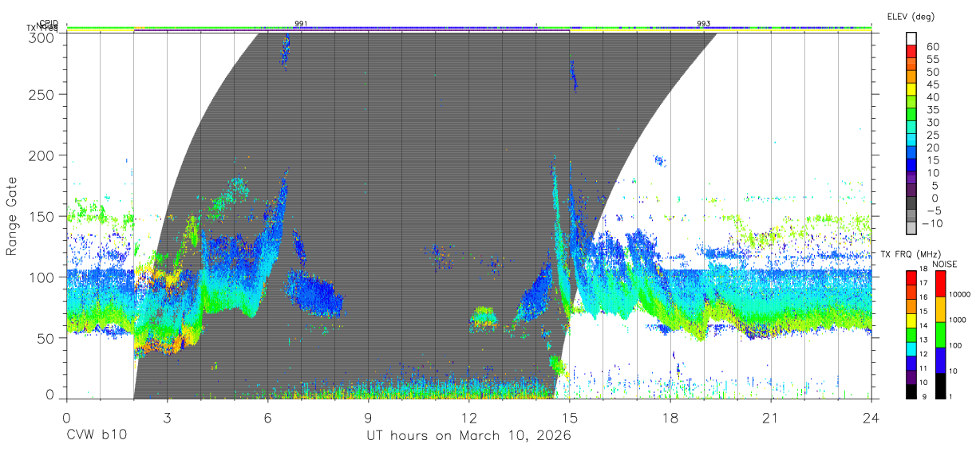This screenshot has height=452, width=980.
Task: Click the 18 label on TX FRQ legend
Action: pos(924,270)
